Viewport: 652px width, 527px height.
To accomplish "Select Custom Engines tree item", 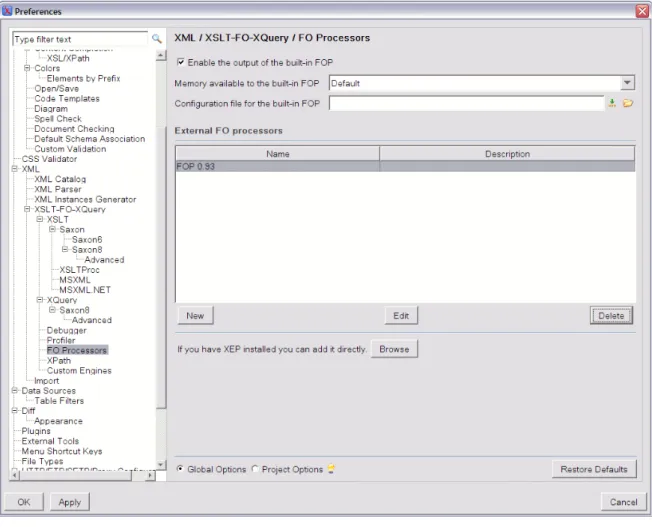I will click(79, 370).
